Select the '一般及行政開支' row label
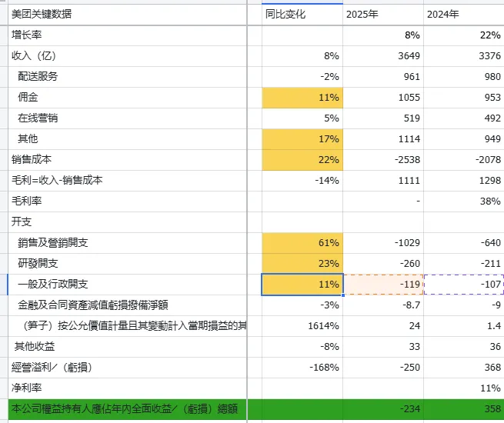Viewport: 504px width, 423px height. point(127,285)
